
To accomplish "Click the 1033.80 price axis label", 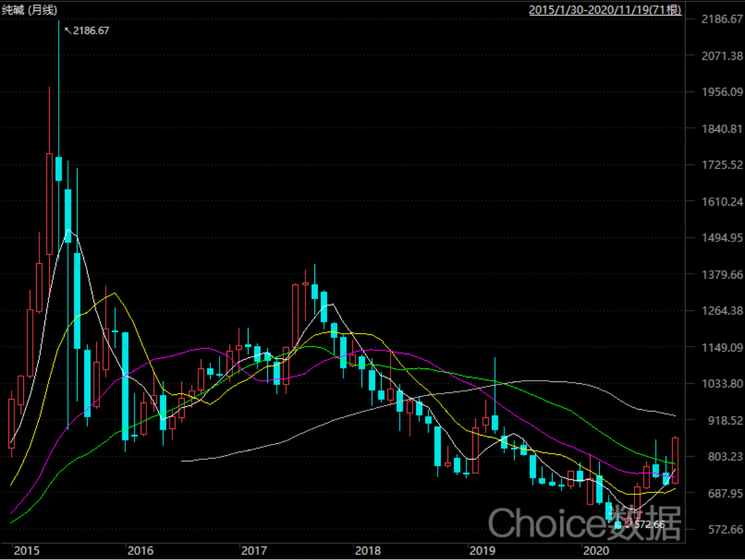I will click(722, 384).
